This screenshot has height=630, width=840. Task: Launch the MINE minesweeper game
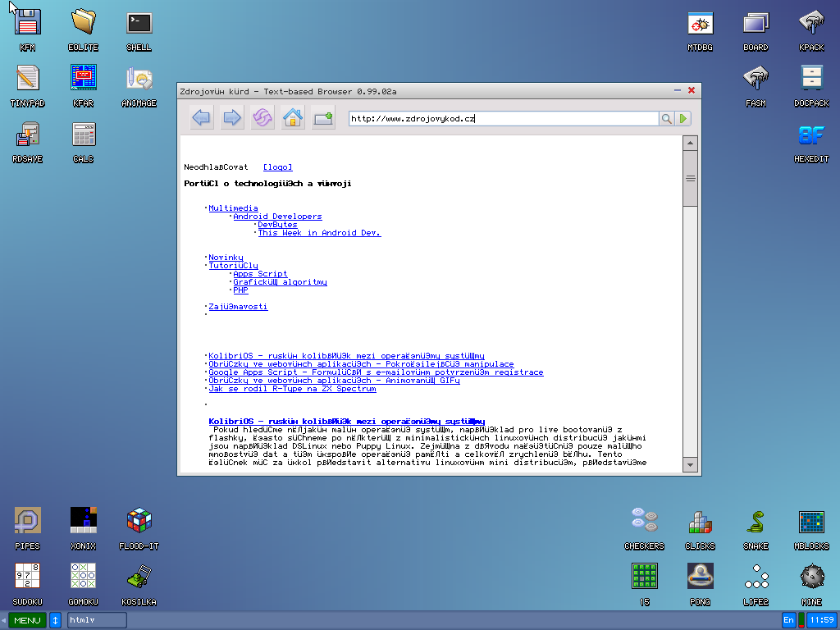(811, 584)
